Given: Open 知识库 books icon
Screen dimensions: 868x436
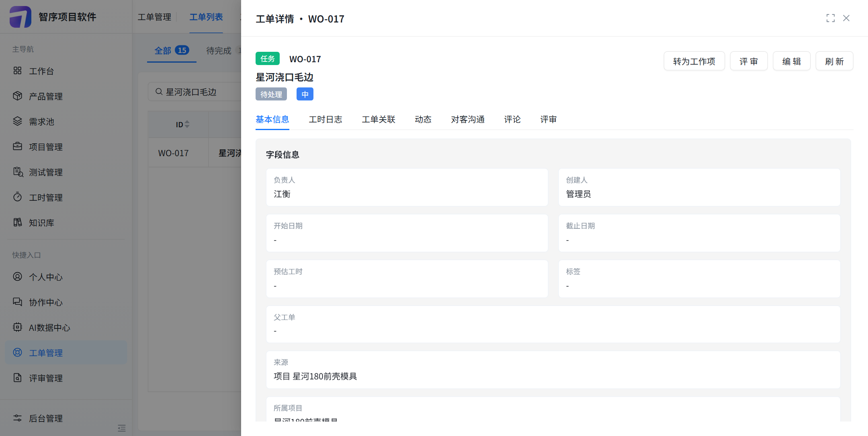Looking at the screenshot, I should coord(17,222).
